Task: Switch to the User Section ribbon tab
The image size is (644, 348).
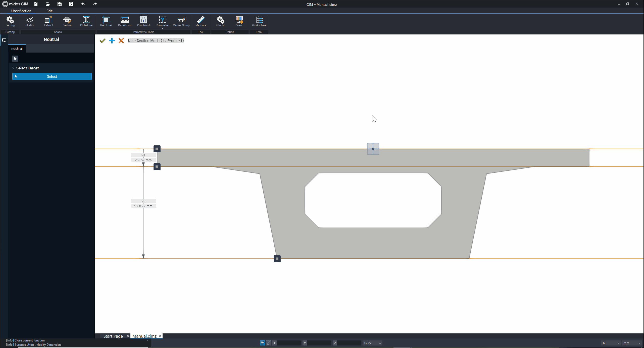Action: pyautogui.click(x=21, y=11)
